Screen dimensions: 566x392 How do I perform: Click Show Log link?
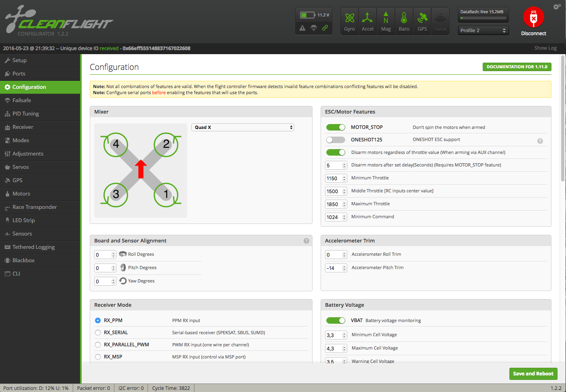545,48
